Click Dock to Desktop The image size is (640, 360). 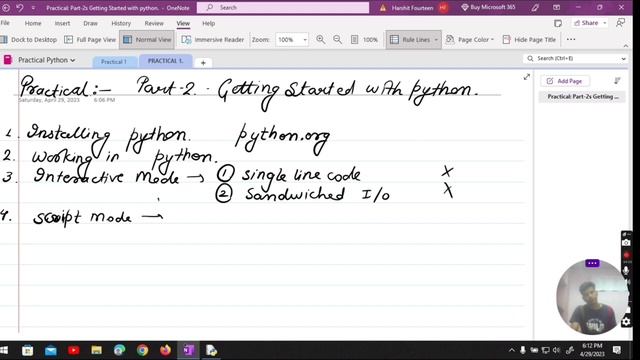coord(29,40)
